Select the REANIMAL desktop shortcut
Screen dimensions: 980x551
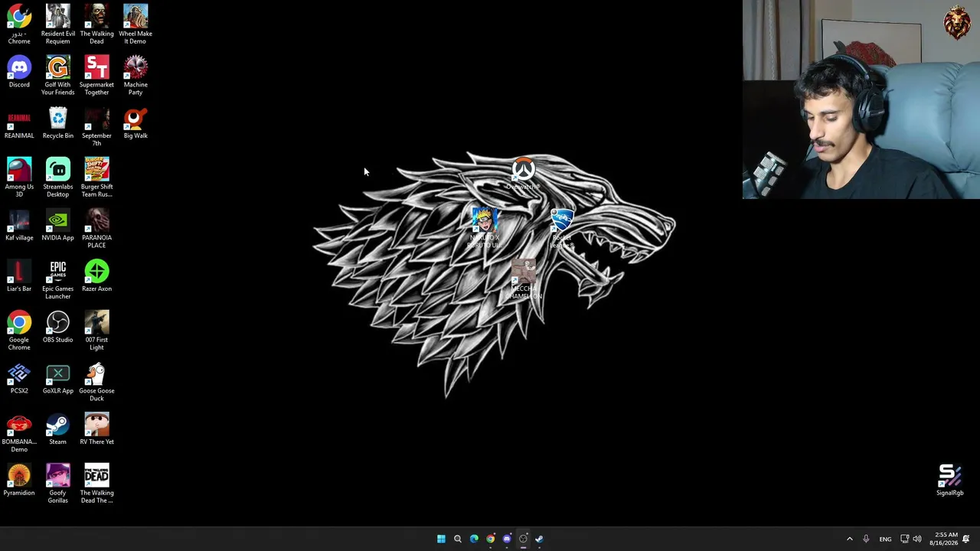pos(19,123)
